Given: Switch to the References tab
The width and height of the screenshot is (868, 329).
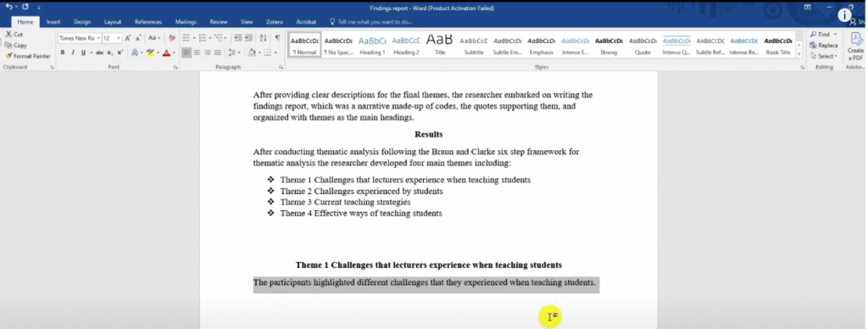Looking at the screenshot, I should 148,22.
